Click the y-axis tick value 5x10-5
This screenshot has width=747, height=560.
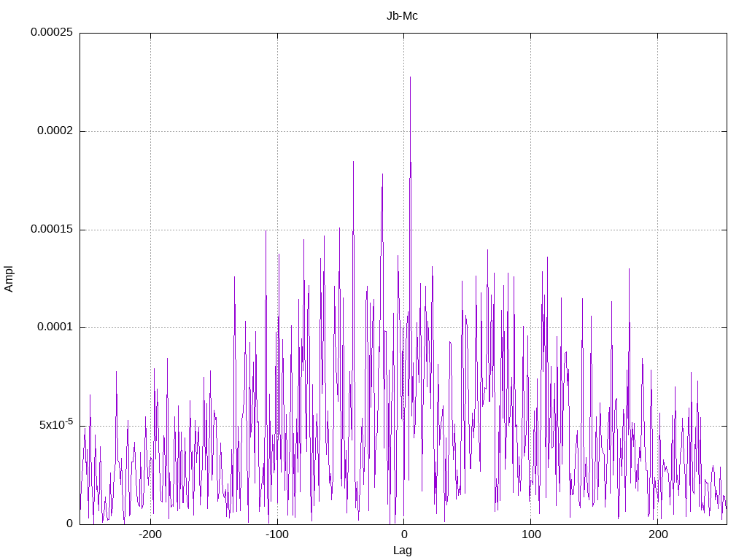[56, 424]
